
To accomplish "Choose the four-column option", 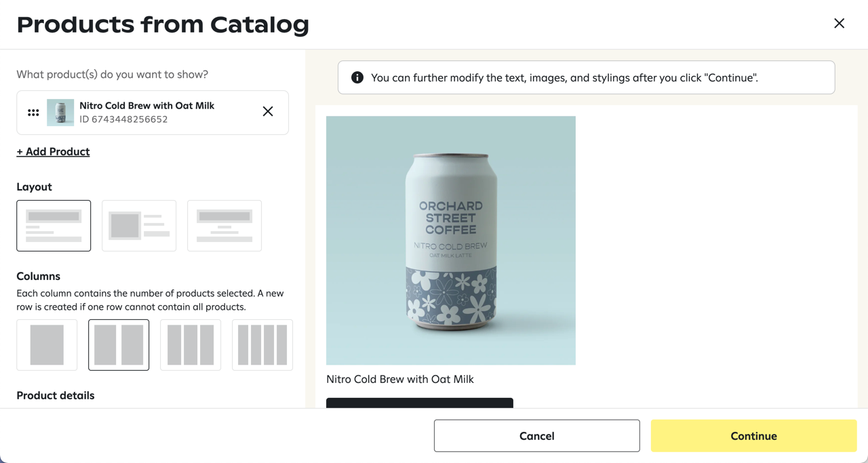I will [262, 345].
